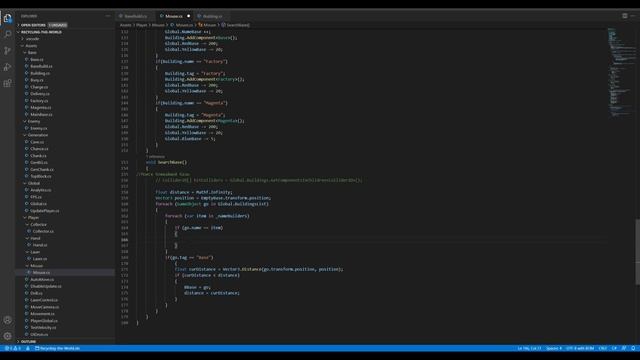
Task: Click the unsaved dot on the Mouse.cs tab
Action: pos(189,16)
